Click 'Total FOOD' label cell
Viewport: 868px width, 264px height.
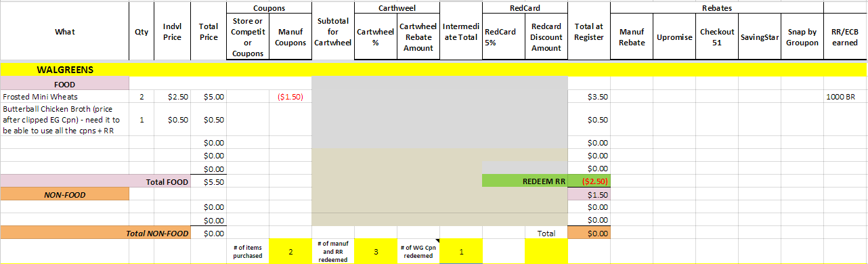click(95, 181)
